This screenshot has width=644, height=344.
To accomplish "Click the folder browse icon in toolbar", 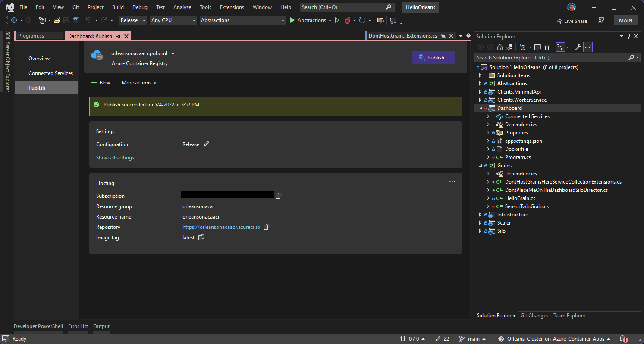I will click(x=380, y=20).
